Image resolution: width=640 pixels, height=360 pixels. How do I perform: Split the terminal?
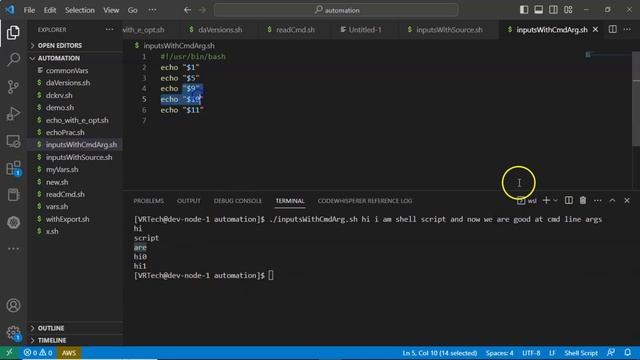point(569,200)
